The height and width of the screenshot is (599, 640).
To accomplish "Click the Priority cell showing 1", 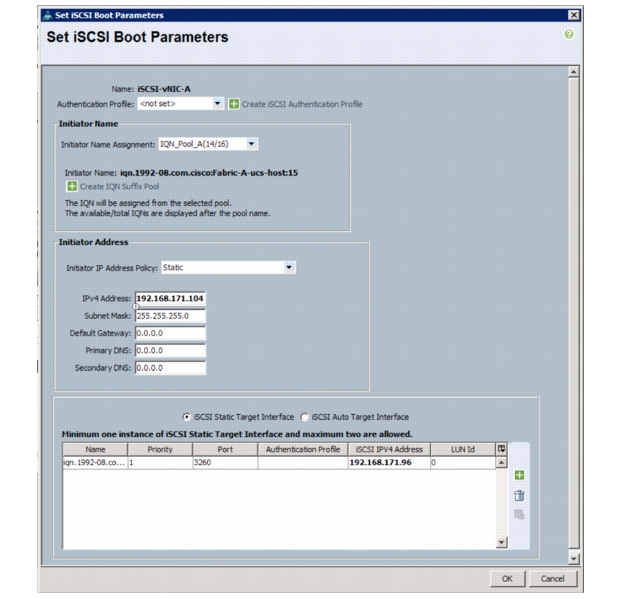I will (160, 462).
